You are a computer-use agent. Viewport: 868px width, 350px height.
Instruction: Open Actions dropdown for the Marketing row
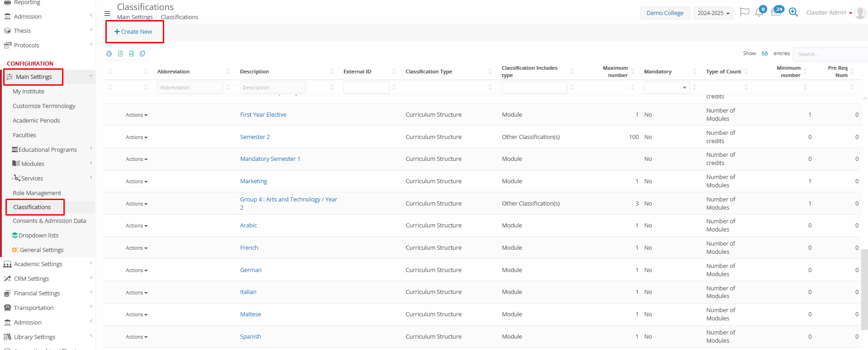(136, 181)
